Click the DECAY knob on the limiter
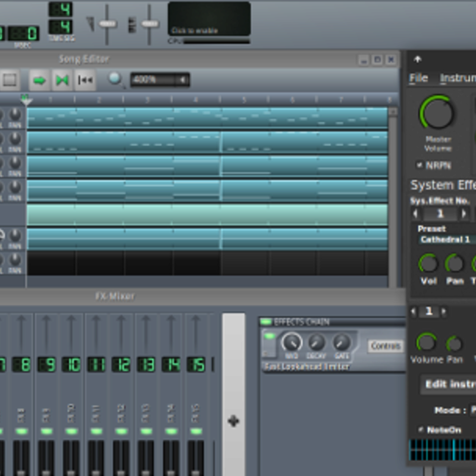The height and width of the screenshot is (476, 476). click(x=317, y=343)
